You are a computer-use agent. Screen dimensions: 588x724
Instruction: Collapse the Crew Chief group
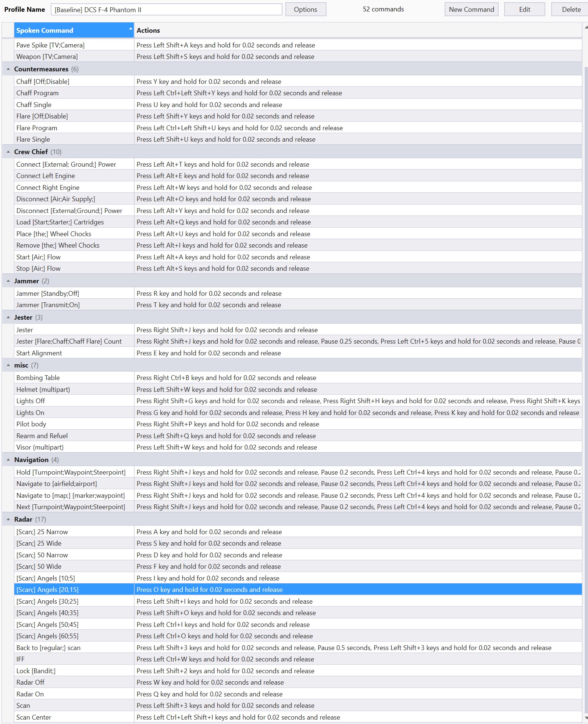tap(8, 152)
